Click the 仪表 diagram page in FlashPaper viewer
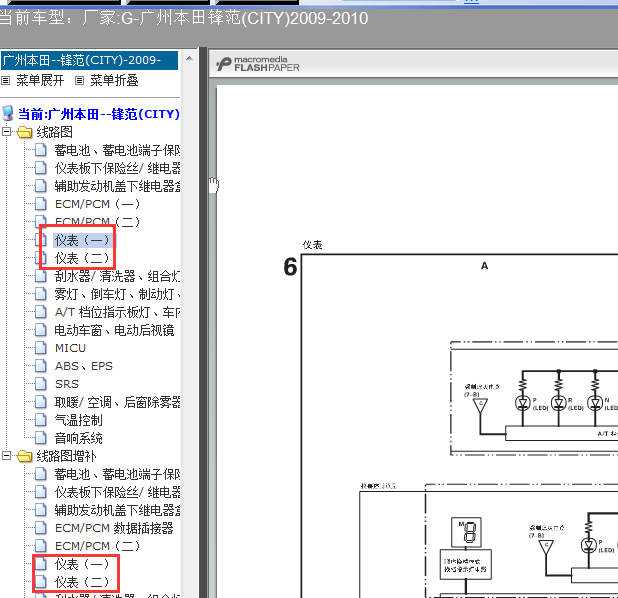The height and width of the screenshot is (598, 618). [417, 342]
